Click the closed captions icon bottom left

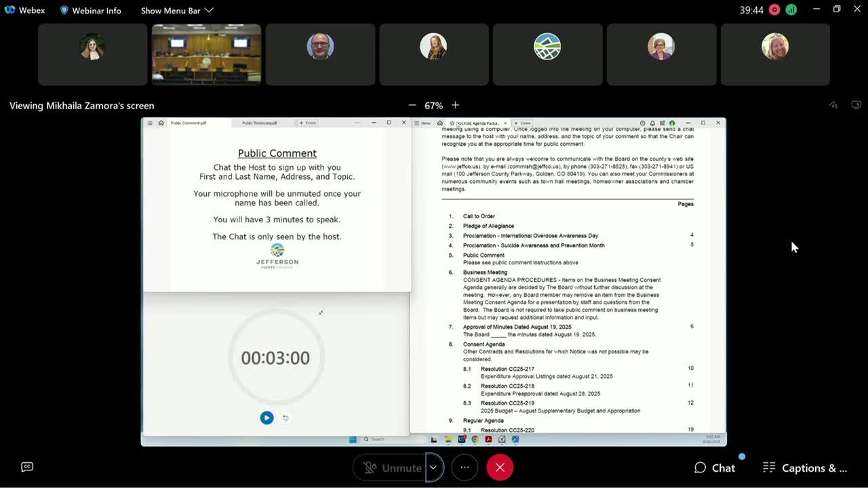(27, 467)
